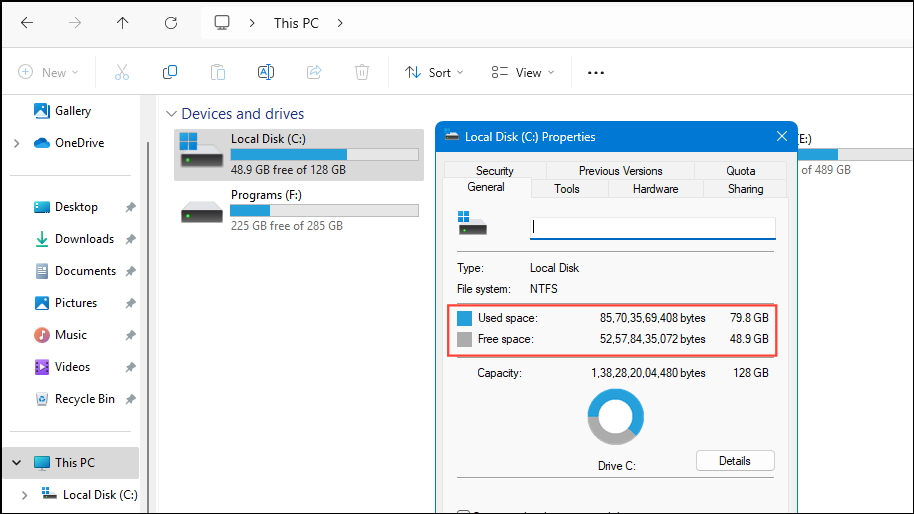Open Desktop quick access folder
Viewport: 914px width, 514px height.
[76, 207]
